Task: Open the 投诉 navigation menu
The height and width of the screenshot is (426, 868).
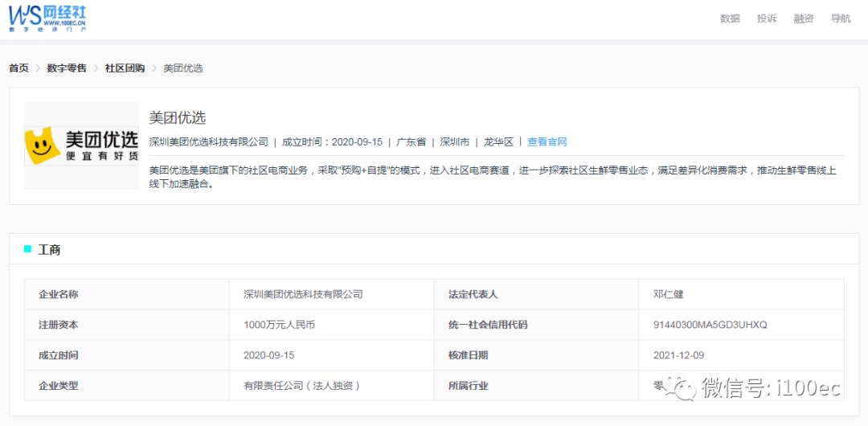Action: 767,18
